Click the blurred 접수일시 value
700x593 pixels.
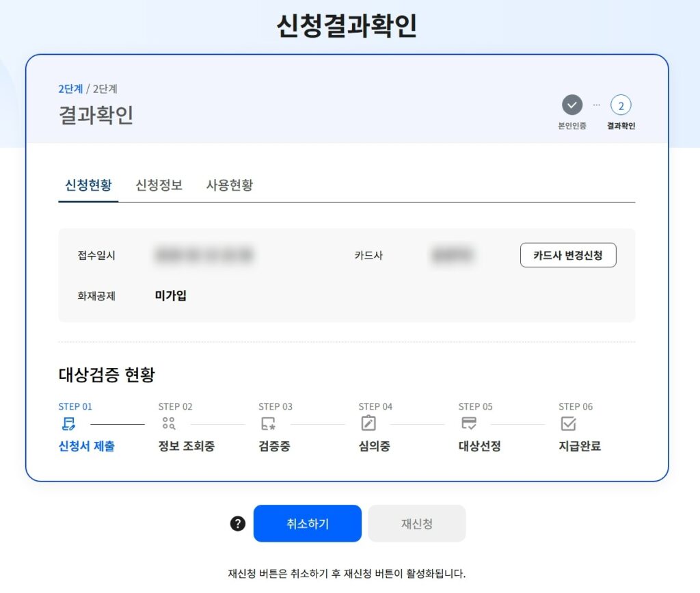[x=204, y=256]
